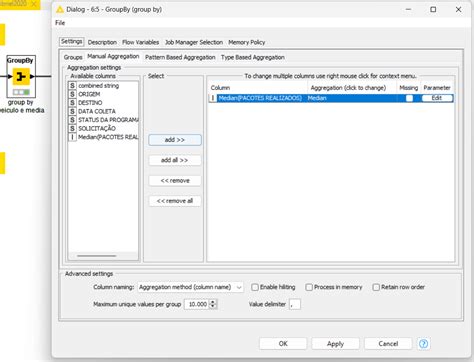474x362 pixels.
Task: Click the Column table header
Action: [x=258, y=88]
